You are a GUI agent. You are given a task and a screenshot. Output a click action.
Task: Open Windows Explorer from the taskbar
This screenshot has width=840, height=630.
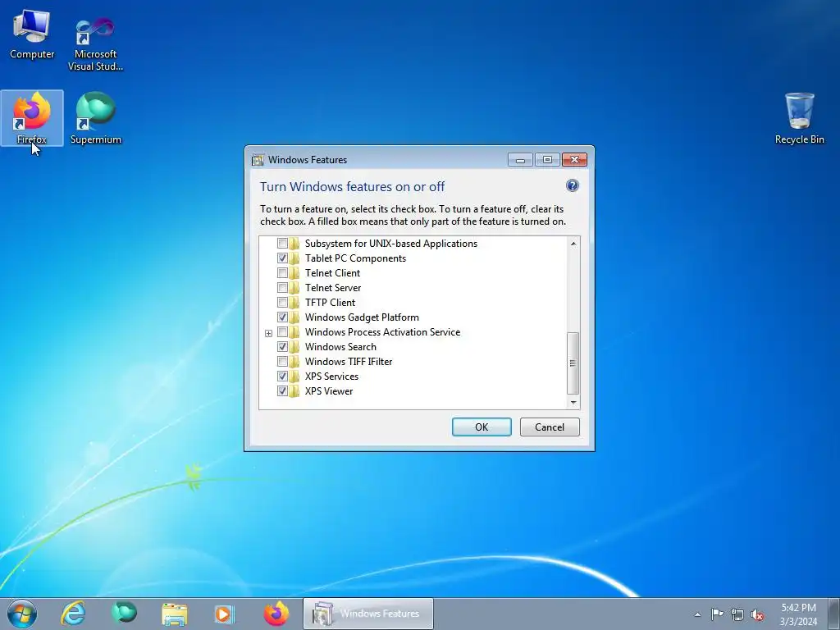tap(175, 614)
